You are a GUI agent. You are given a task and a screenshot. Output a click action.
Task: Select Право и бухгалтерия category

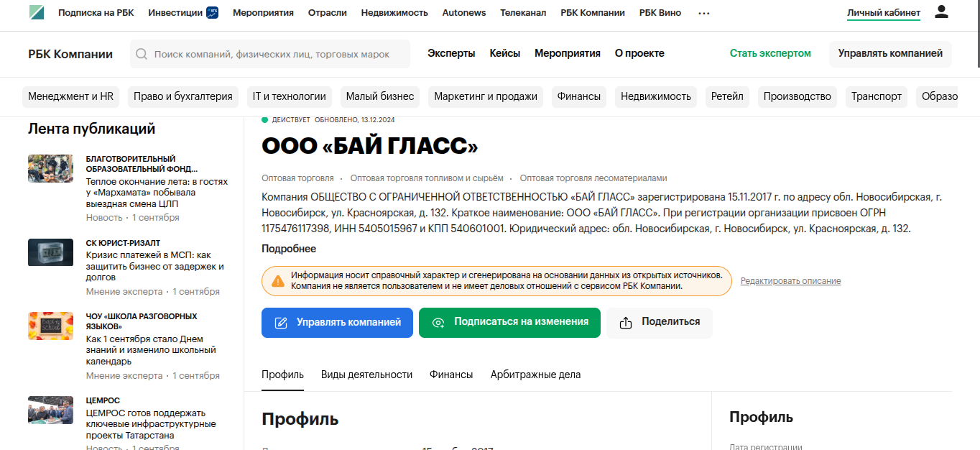183,96
